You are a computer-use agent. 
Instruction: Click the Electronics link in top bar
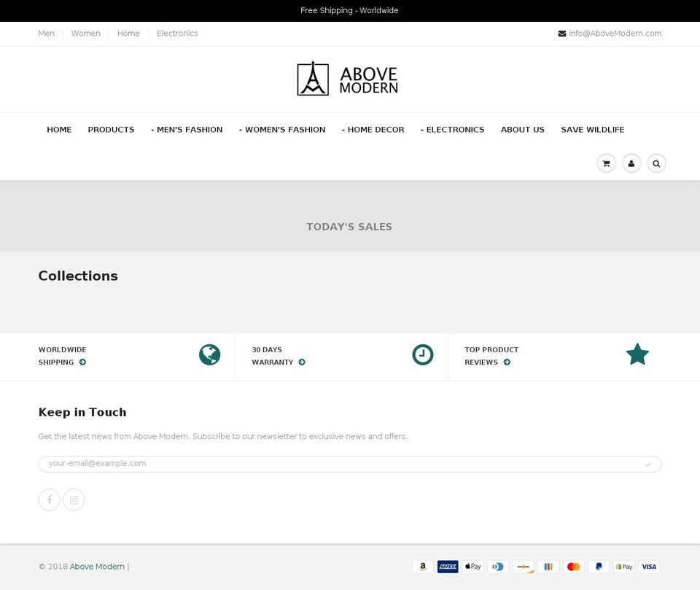coord(177,34)
